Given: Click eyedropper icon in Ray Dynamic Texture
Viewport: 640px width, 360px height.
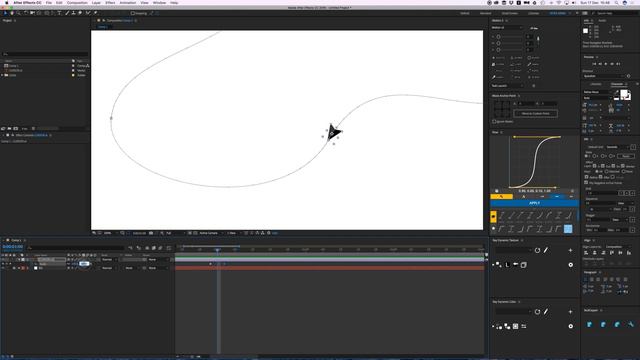Looking at the screenshot, I should click(x=546, y=250).
